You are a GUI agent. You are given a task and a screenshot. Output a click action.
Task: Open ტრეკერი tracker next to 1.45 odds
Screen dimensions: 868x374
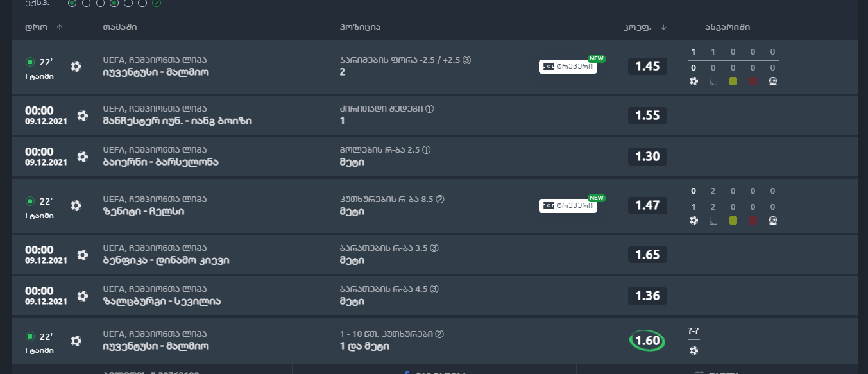click(568, 67)
